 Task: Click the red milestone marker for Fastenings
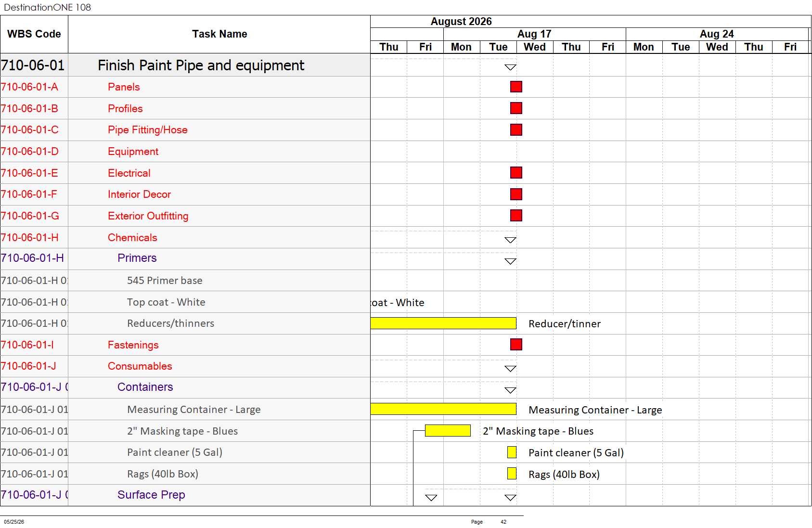point(516,345)
